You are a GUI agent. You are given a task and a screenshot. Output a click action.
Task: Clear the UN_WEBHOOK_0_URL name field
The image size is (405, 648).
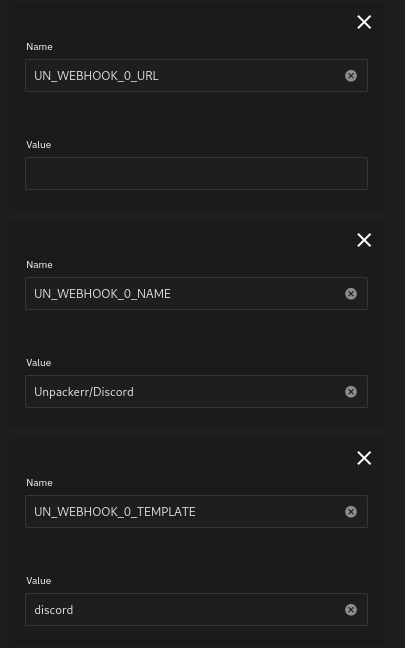click(351, 76)
